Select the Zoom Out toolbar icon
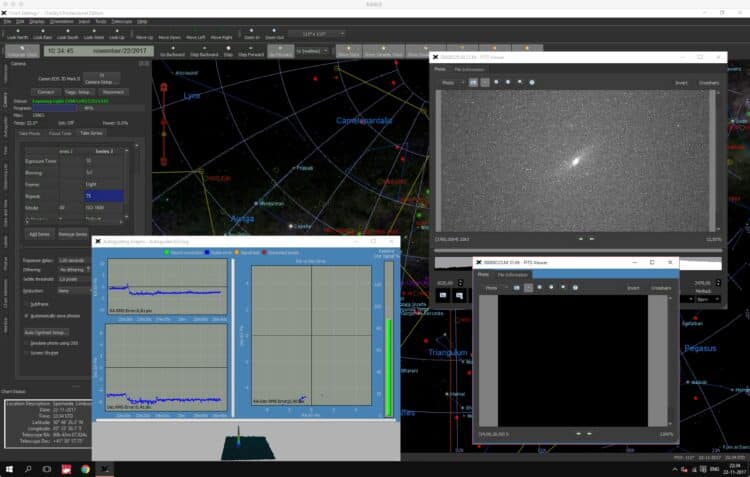Screen dimensions: 750x477 click(x=274, y=33)
